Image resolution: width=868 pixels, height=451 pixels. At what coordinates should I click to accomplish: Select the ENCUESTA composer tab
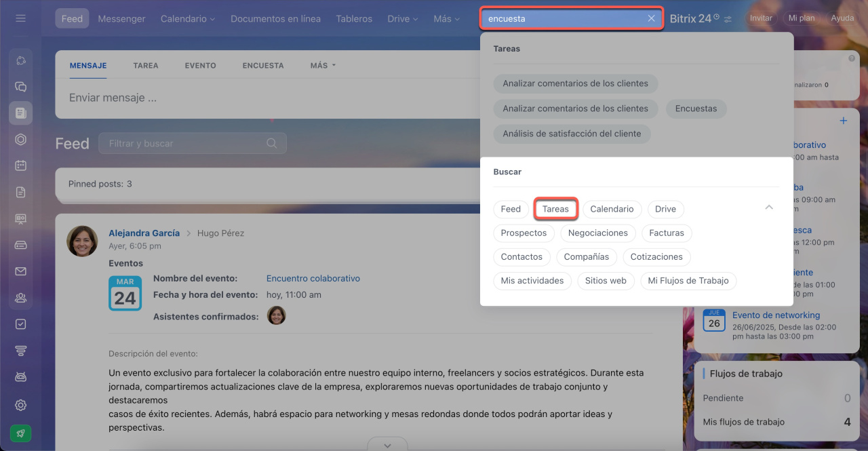(263, 66)
